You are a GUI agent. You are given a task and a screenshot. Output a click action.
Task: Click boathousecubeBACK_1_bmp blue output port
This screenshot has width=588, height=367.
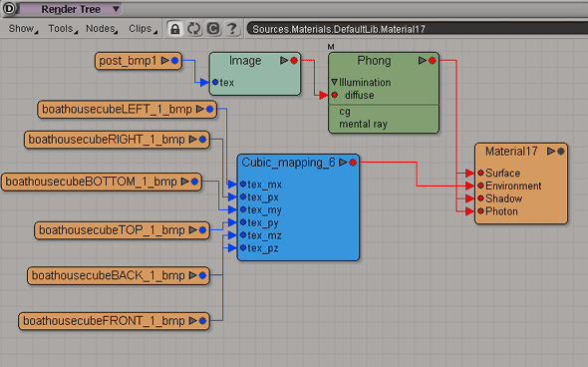click(x=202, y=275)
